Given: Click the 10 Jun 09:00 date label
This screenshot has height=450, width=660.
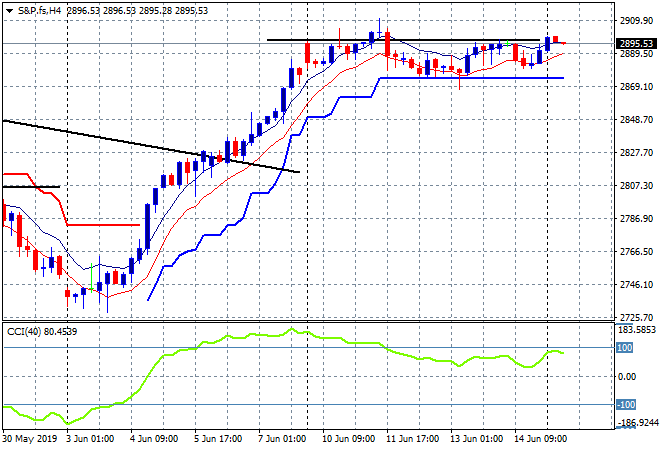Looking at the screenshot, I should coord(348,439).
